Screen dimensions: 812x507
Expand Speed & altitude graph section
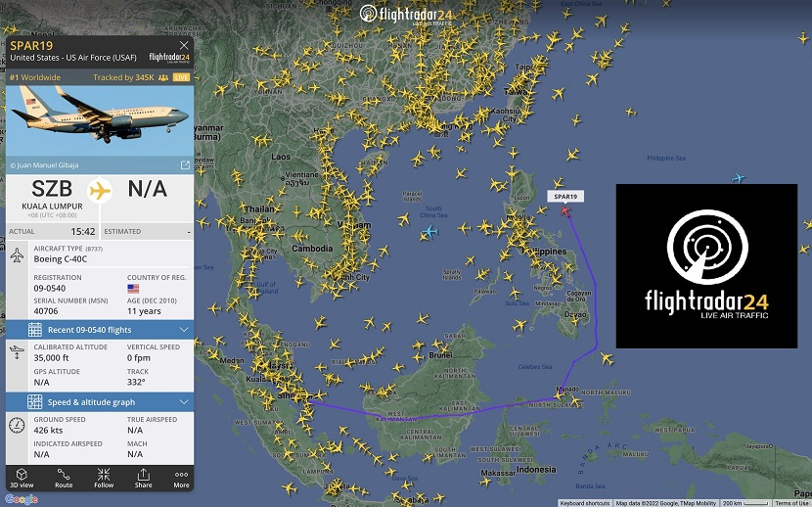(100, 402)
